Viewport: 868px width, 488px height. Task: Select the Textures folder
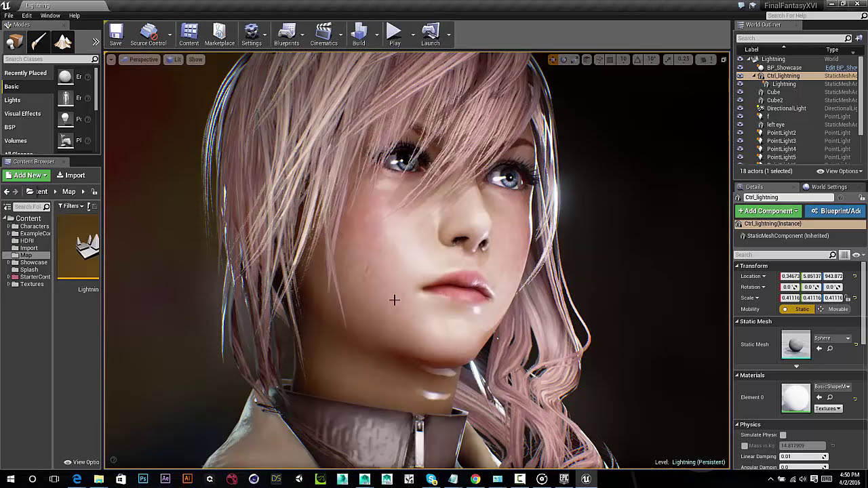point(32,284)
